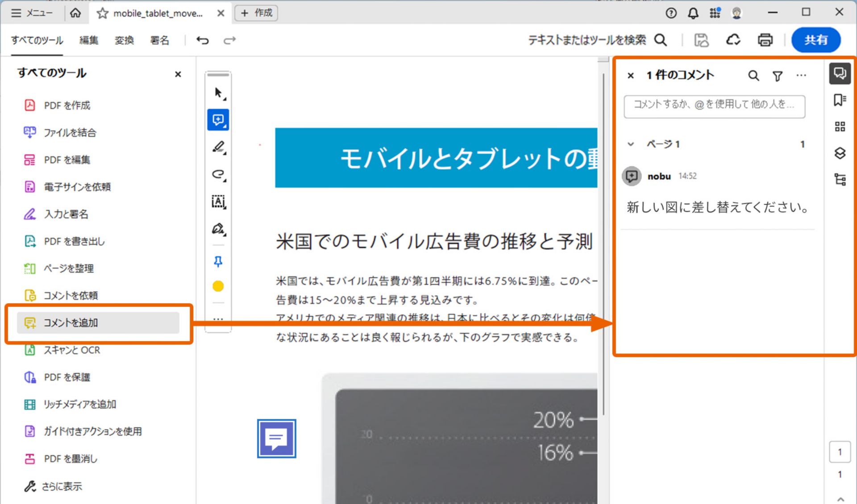
Task: Toggle the pin attachment tool
Action: tap(218, 262)
